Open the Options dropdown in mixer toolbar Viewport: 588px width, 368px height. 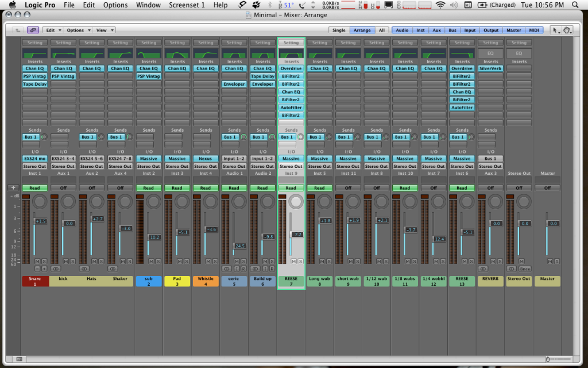[x=78, y=30]
